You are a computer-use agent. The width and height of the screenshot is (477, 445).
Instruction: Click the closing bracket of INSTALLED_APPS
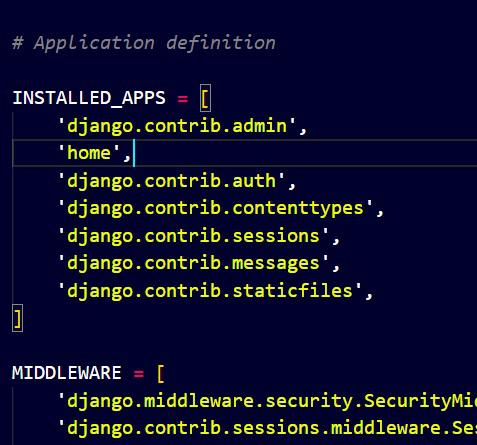(17, 318)
